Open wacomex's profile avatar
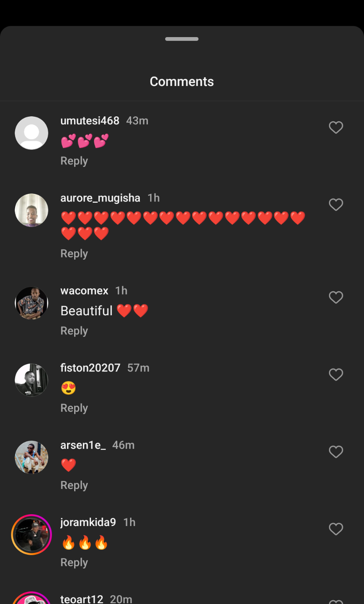This screenshot has width=364, height=604. point(32,303)
